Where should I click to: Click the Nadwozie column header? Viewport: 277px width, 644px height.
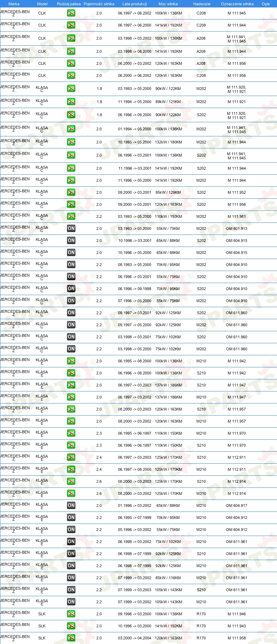coord(202,4)
